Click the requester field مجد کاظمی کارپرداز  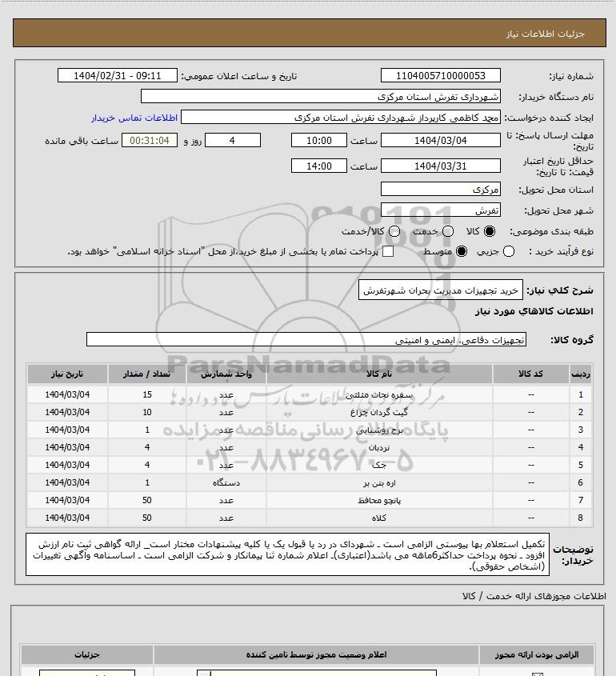pyautogui.click(x=341, y=118)
